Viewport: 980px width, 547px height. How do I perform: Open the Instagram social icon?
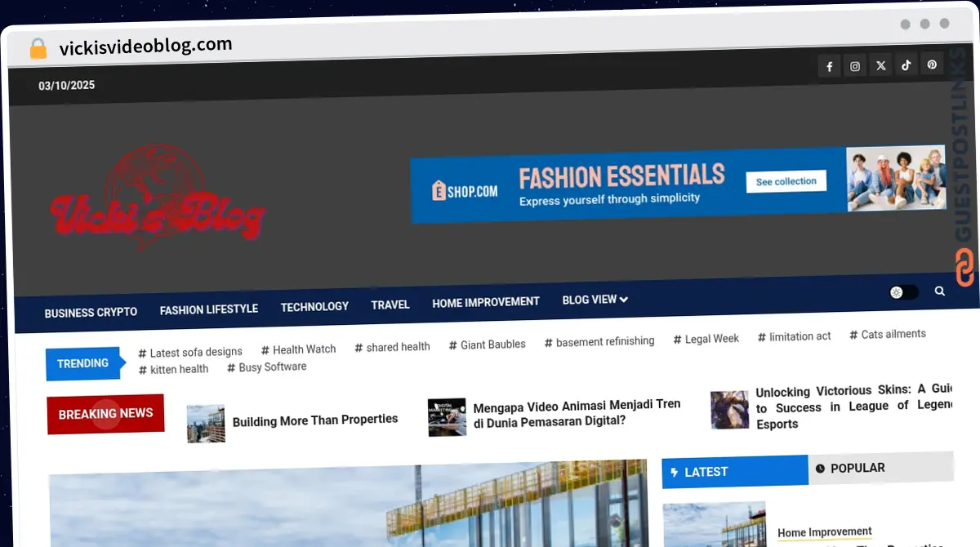pyautogui.click(x=855, y=66)
